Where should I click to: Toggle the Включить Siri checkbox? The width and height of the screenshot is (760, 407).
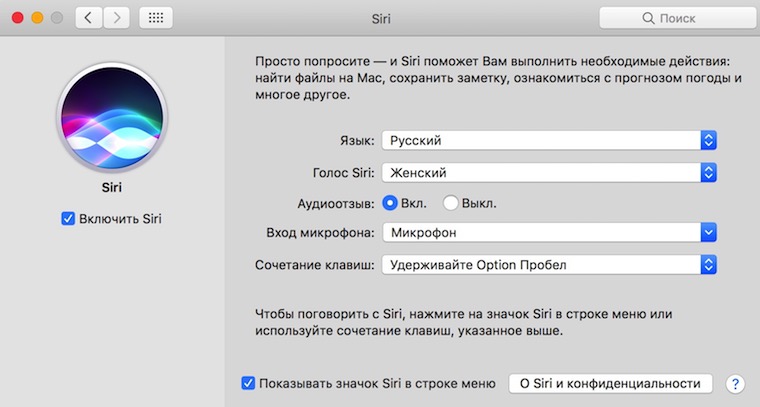coord(68,219)
